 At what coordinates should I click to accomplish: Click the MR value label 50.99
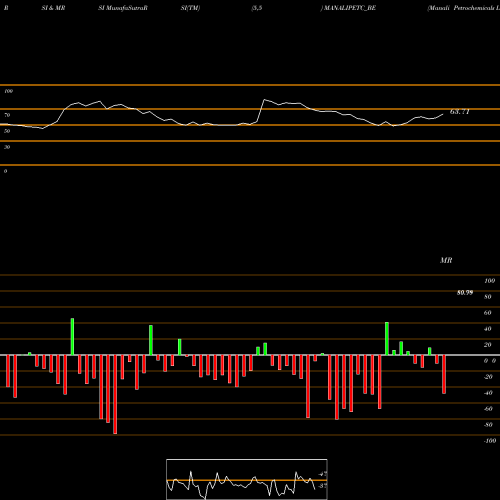465,293
